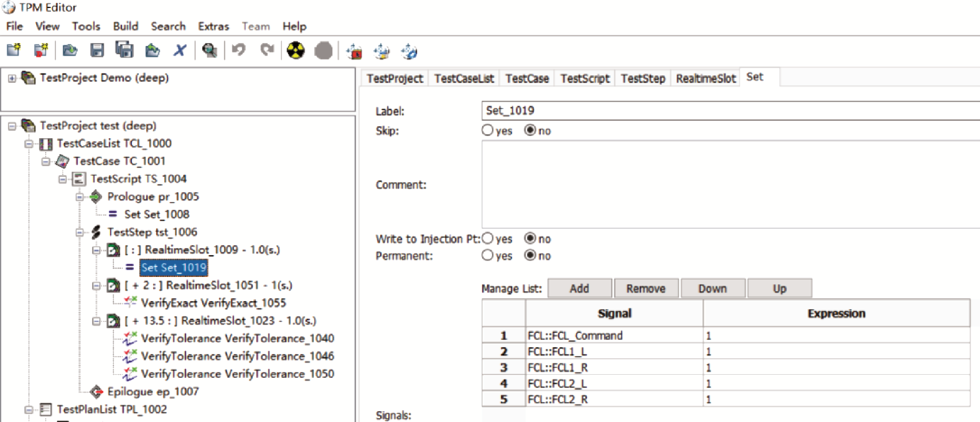Click the single floppy disk save icon
The height and width of the screenshot is (422, 980).
click(x=97, y=50)
